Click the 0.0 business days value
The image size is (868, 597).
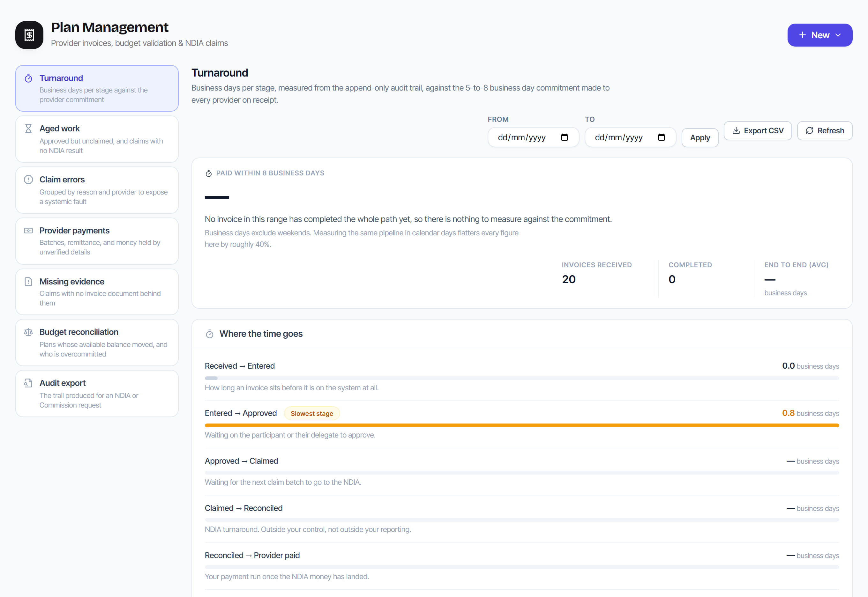pos(810,366)
